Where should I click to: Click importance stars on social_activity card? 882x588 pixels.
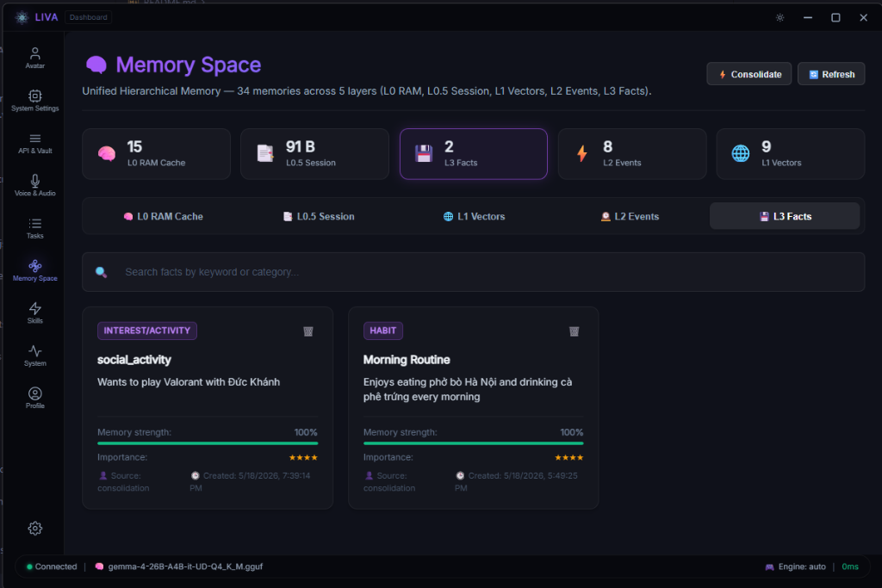[x=303, y=458]
